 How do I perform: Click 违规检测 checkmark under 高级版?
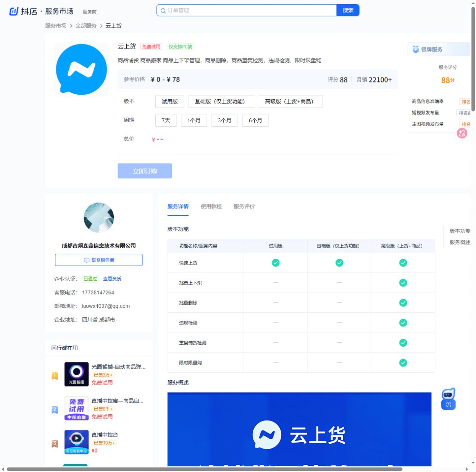pos(403,323)
